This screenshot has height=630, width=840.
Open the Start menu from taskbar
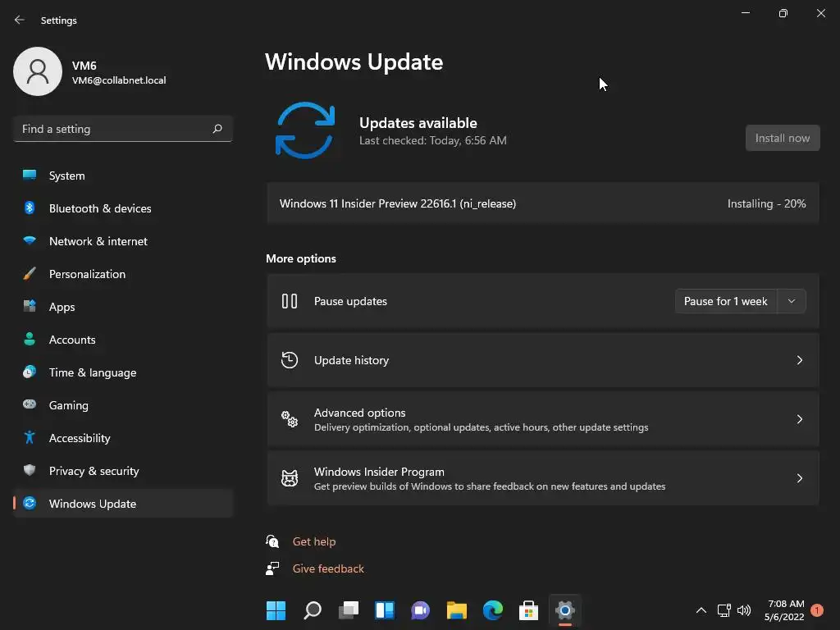pyautogui.click(x=276, y=610)
